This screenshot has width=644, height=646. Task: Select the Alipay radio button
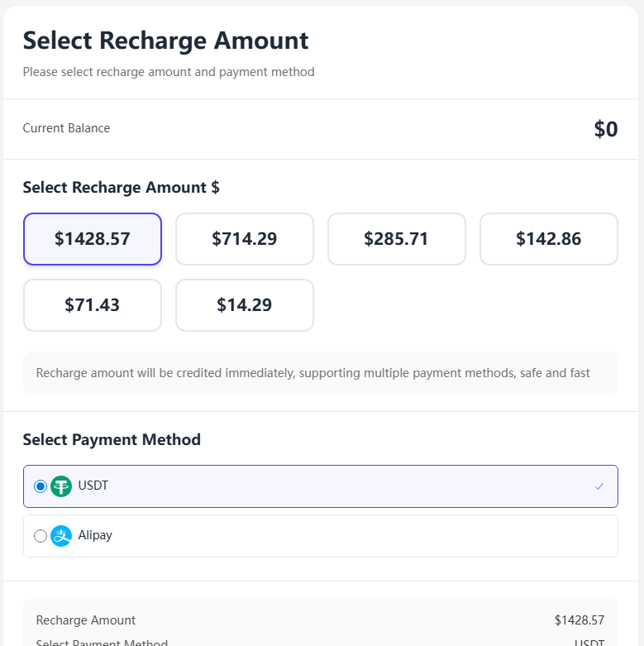(x=41, y=536)
